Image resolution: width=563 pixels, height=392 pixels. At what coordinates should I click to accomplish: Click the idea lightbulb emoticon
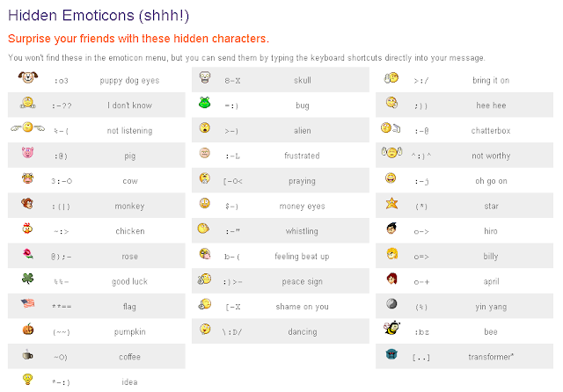[x=27, y=381]
